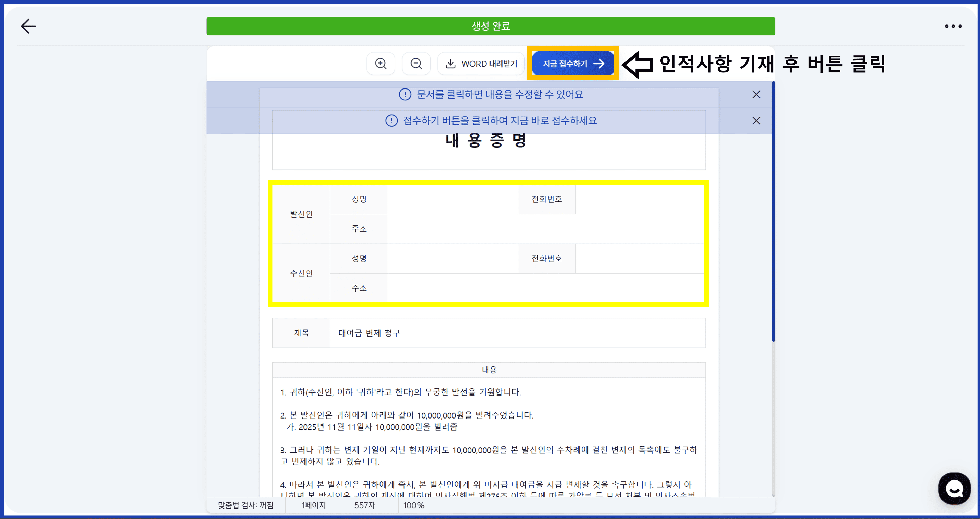
Task: Dismiss the 접수하기 안내 banner
Action: (x=756, y=121)
